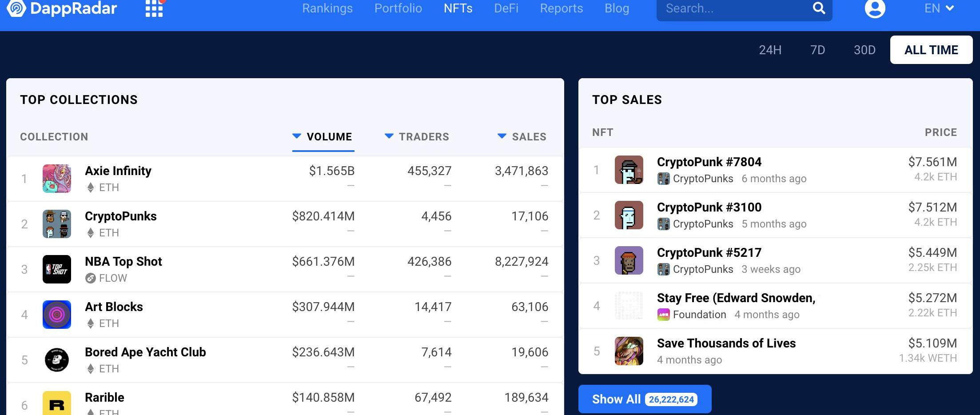Click the 1.34k WETH price label
The height and width of the screenshot is (415, 980).
[x=928, y=358]
